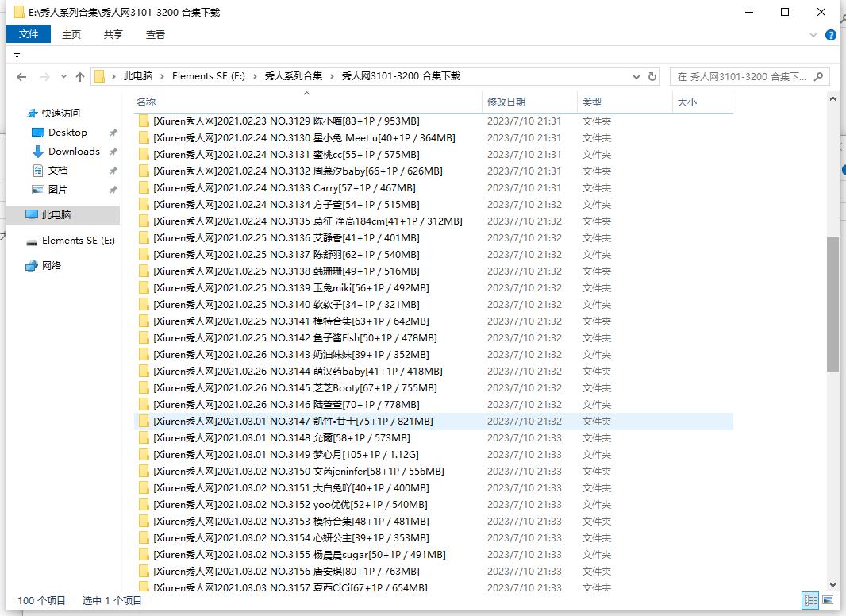Expand chevron after Elements SE (E:) breadcrumb

coord(255,77)
